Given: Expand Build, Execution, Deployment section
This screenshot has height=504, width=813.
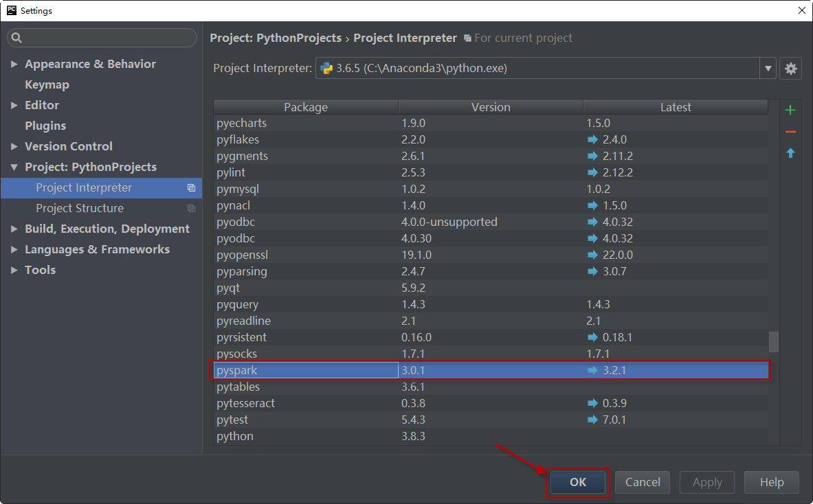Looking at the screenshot, I should click(x=14, y=229).
